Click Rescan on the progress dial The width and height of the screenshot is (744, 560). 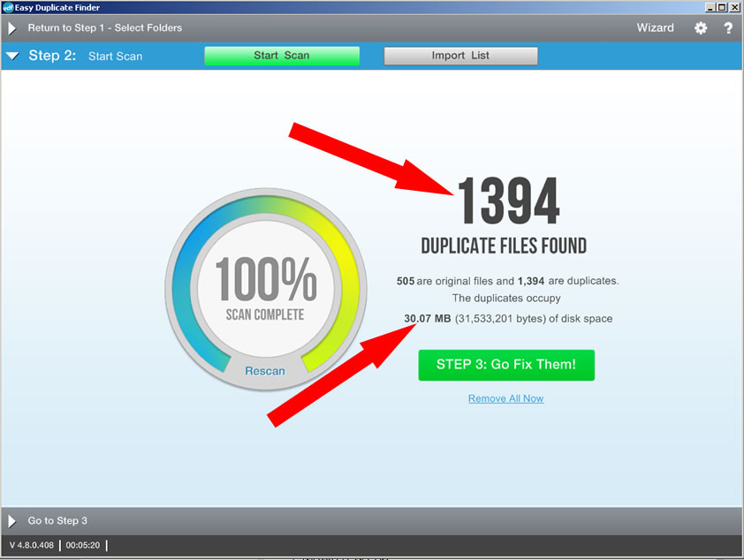[265, 371]
